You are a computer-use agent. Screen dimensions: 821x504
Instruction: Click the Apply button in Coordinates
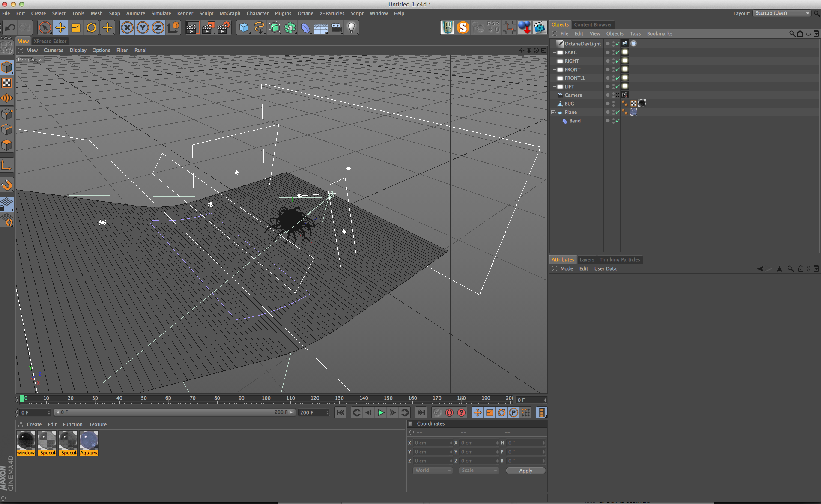coord(525,471)
